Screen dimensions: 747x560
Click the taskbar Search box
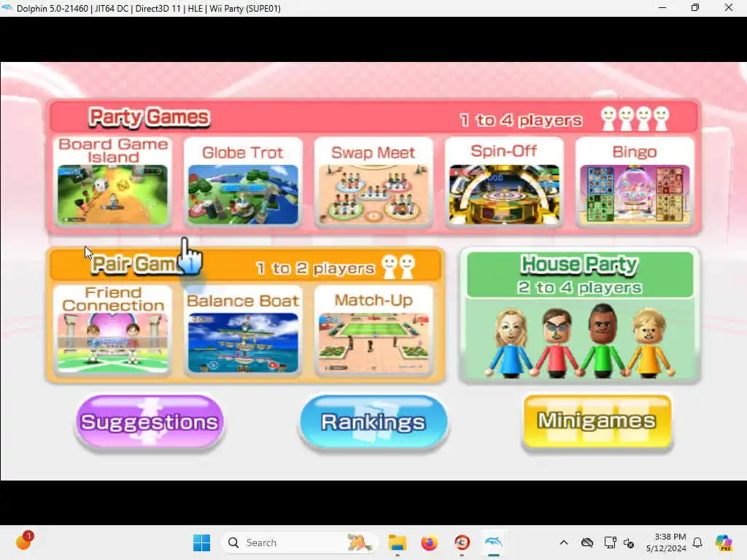point(299,542)
